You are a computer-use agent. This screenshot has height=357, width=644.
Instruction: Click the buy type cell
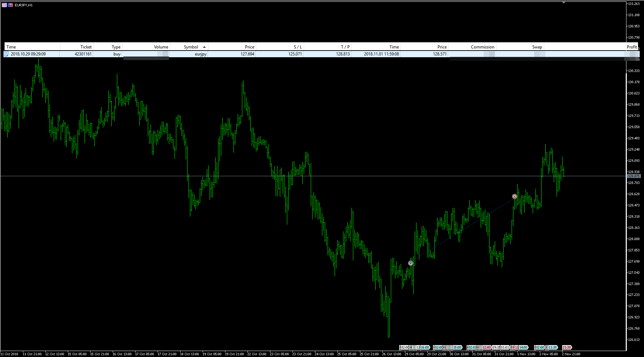(117, 54)
